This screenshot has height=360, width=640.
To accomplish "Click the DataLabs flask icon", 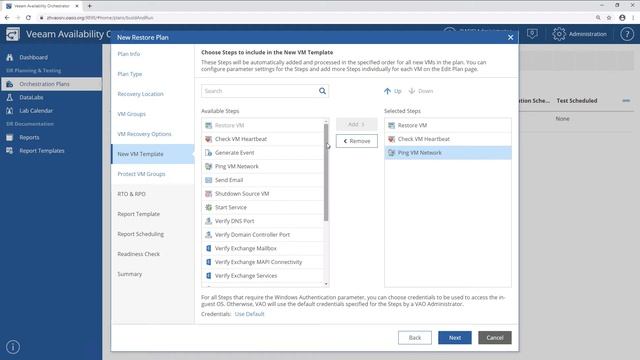I will click(9, 98).
